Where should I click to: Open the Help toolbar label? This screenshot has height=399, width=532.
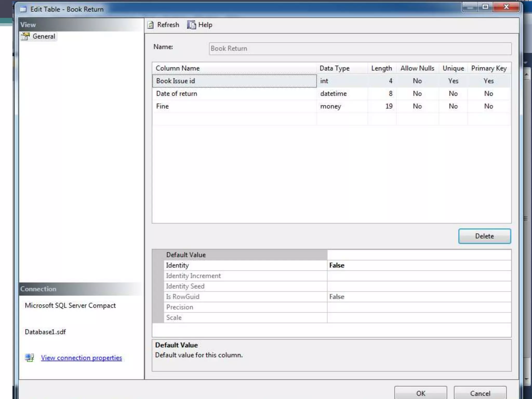pos(205,25)
